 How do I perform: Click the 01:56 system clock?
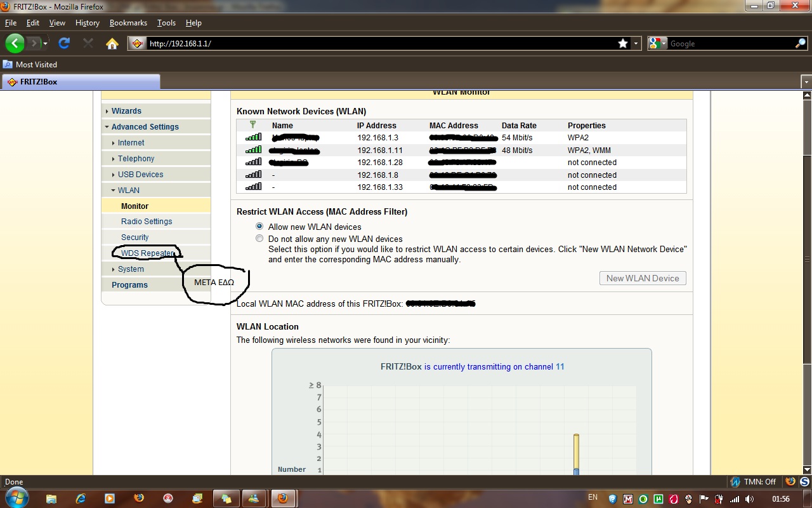(781, 499)
